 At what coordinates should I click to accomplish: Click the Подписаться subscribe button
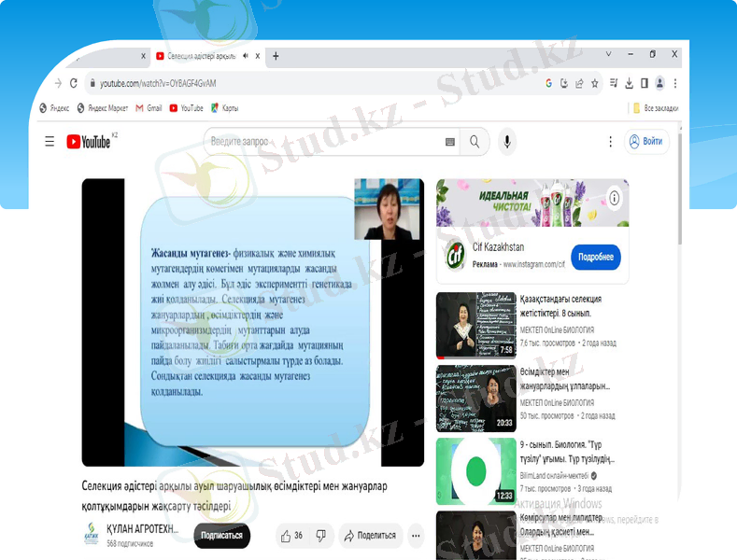(x=222, y=536)
